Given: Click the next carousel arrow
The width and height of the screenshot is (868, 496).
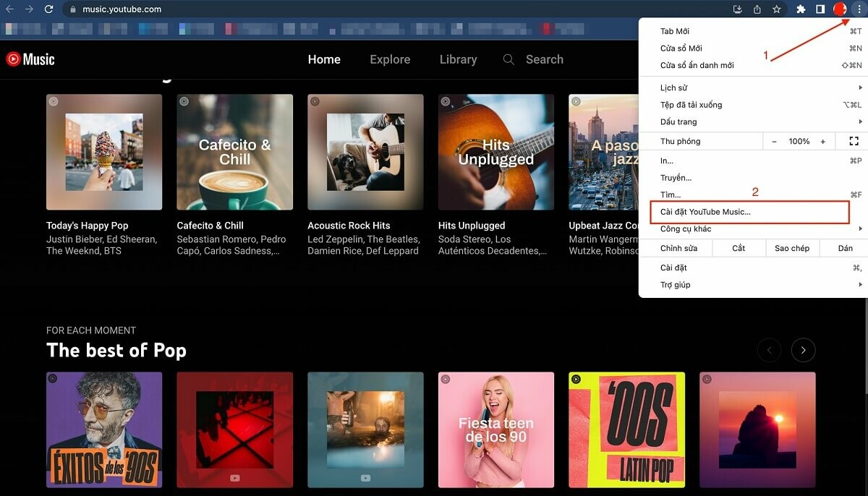Looking at the screenshot, I should pos(803,350).
